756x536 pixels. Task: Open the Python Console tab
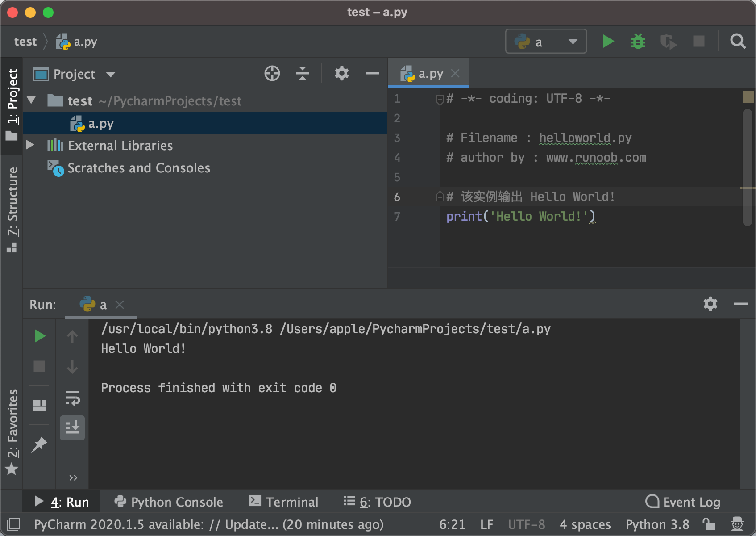tap(169, 502)
